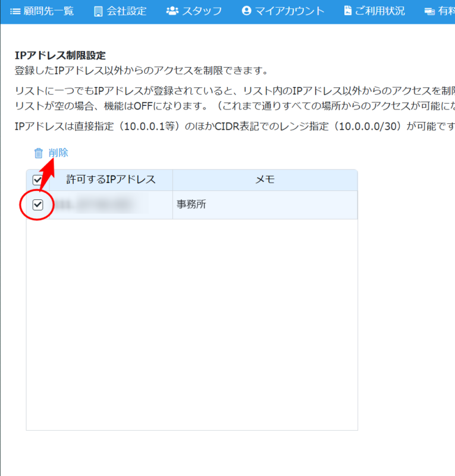Image resolution: width=455 pixels, height=476 pixels.
Task: Click the user icon beside マイアカウント
Action: 246,11
